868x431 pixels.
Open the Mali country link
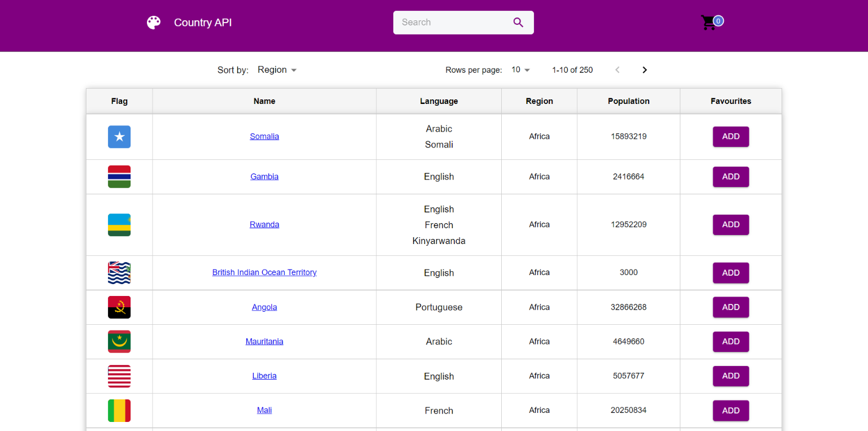click(x=264, y=410)
